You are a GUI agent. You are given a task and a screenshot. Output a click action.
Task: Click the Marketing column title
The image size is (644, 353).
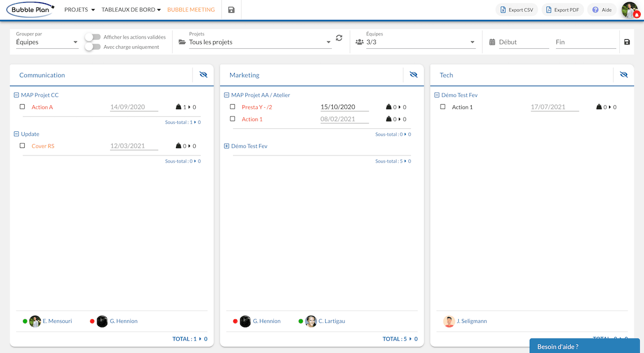(244, 75)
